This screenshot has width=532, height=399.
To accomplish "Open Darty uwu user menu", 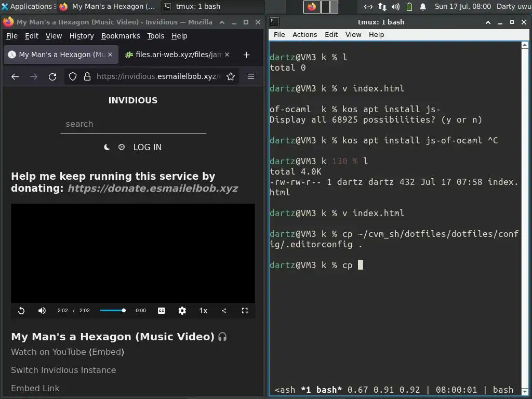I will click(513, 6).
